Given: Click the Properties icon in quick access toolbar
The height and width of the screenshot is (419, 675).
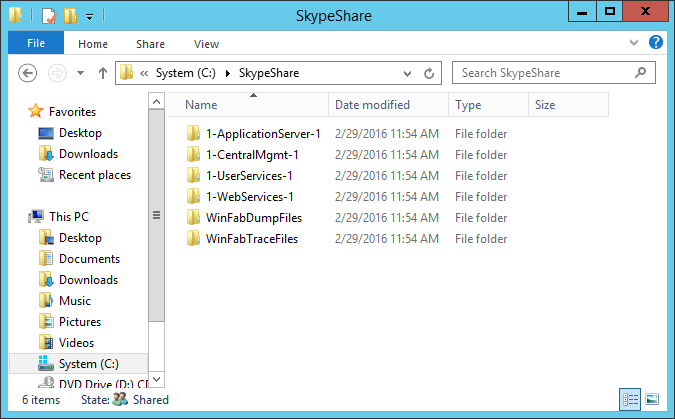Looking at the screenshot, I should pyautogui.click(x=49, y=16).
